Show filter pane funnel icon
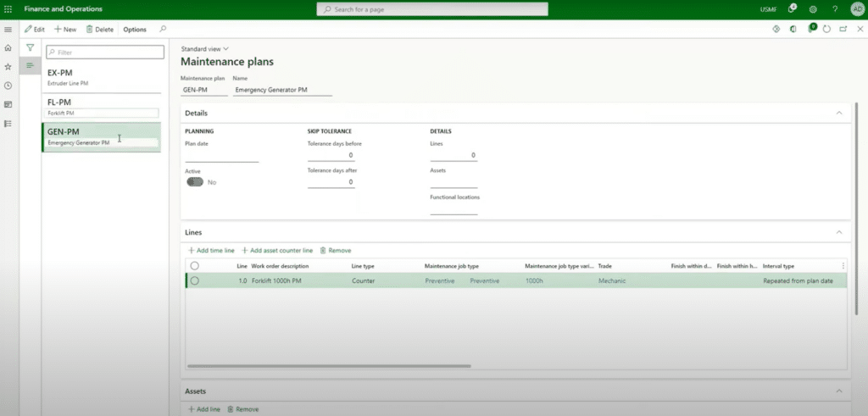This screenshot has height=416, width=868. tap(31, 48)
